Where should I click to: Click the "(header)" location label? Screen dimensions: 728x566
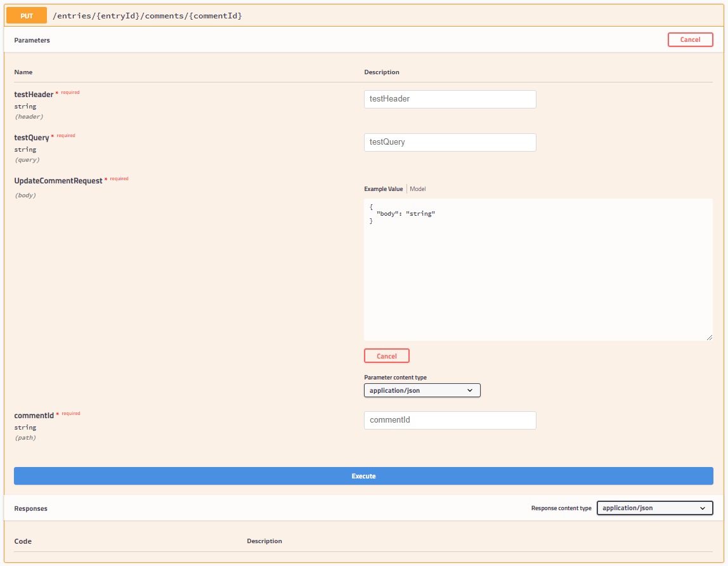click(29, 117)
